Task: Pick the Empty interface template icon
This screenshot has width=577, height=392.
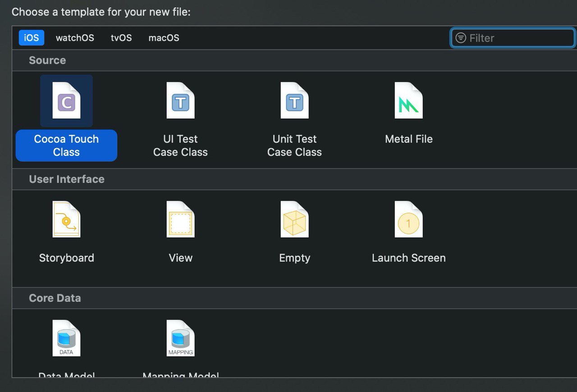Action: click(x=294, y=219)
